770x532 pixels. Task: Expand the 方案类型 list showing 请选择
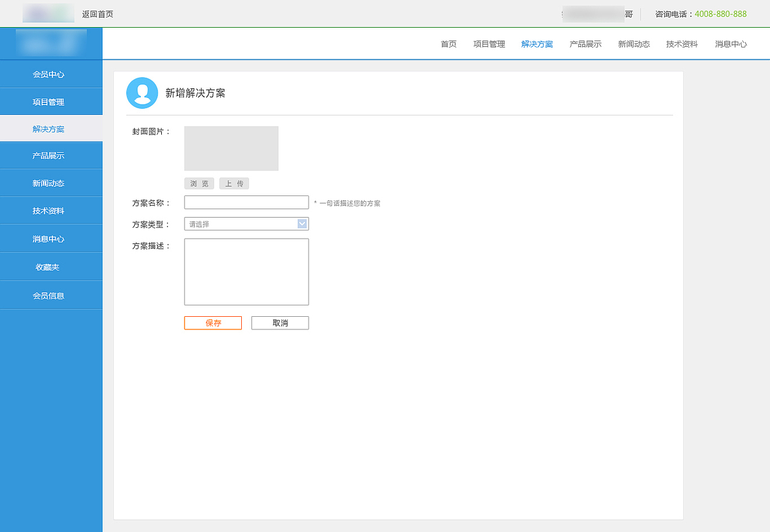pyautogui.click(x=246, y=223)
